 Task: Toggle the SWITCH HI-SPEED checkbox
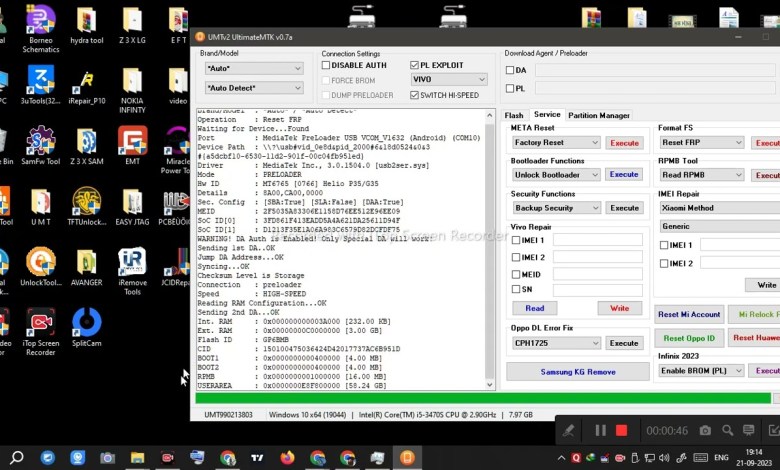pyautogui.click(x=415, y=95)
